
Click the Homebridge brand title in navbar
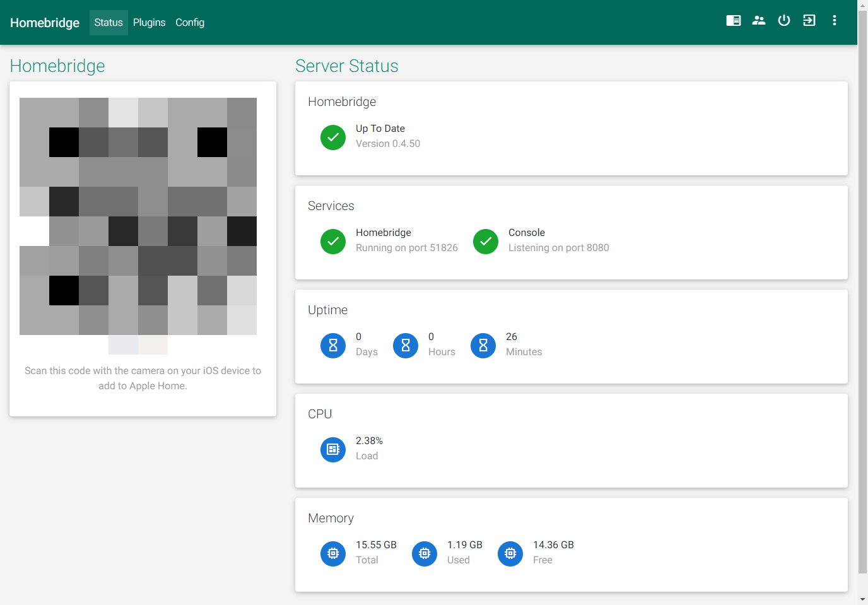click(45, 23)
